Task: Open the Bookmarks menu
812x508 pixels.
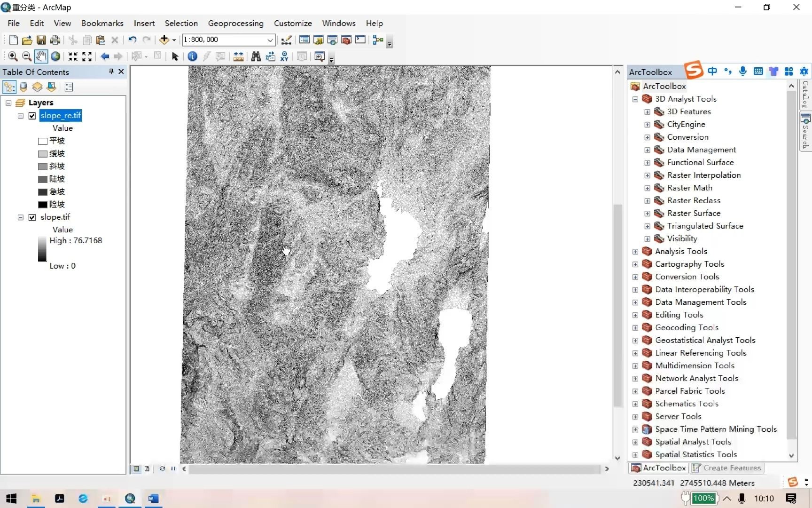Action: coord(102,23)
